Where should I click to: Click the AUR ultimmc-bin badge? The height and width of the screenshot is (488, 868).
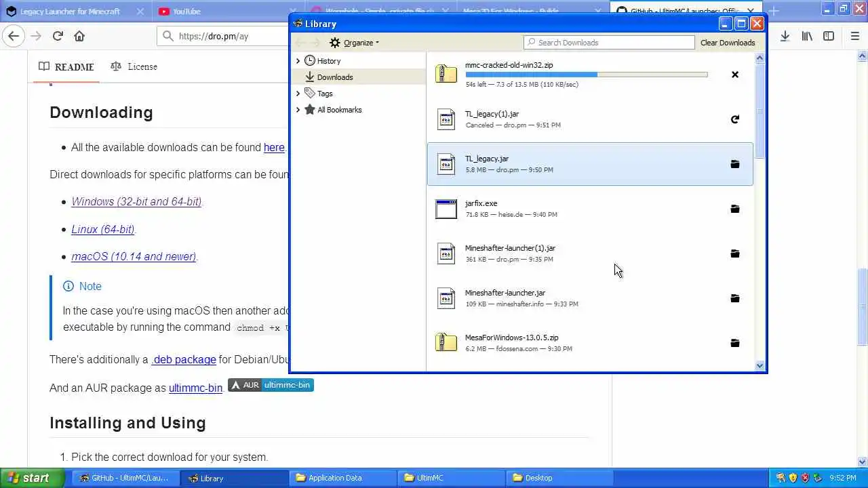coord(271,385)
